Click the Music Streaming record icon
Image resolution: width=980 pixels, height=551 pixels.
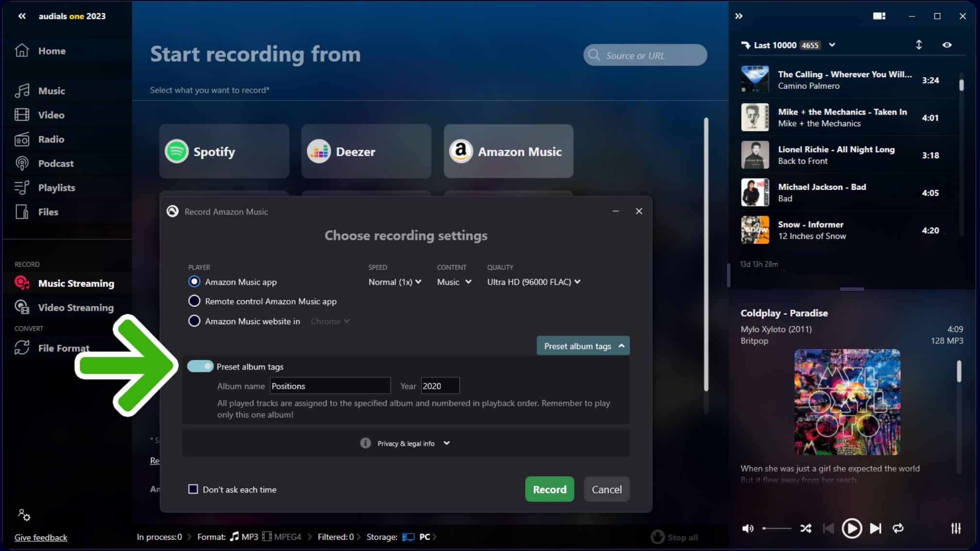[22, 283]
